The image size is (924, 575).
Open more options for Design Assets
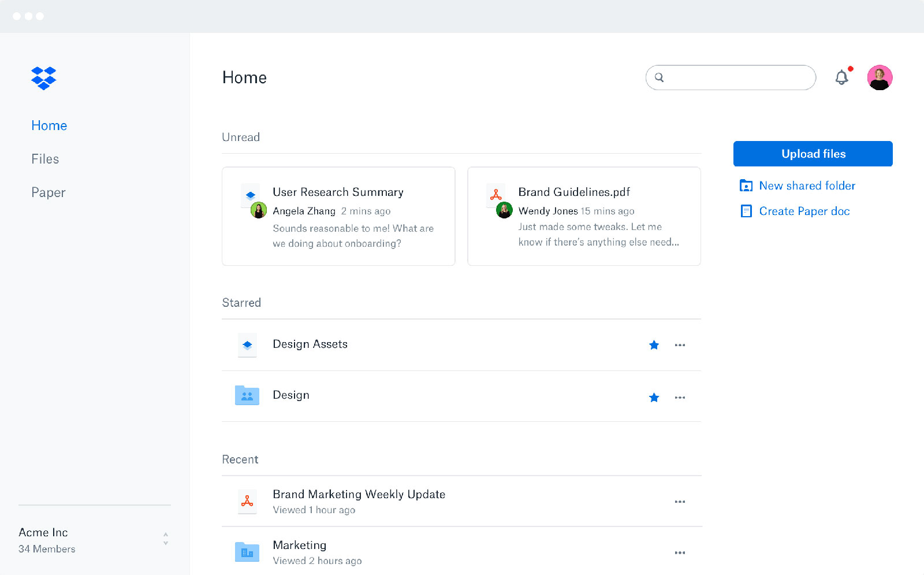pos(680,345)
